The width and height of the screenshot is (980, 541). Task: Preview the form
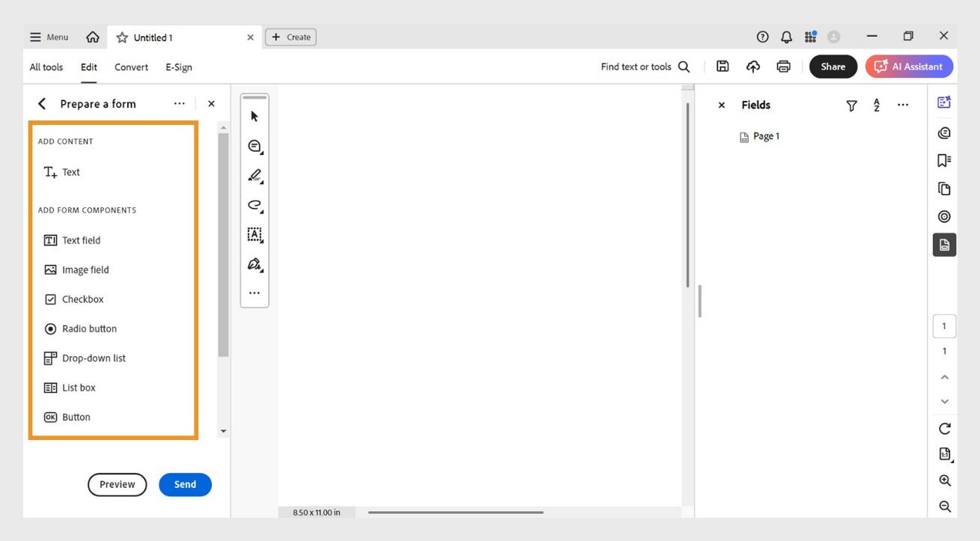pos(117,484)
